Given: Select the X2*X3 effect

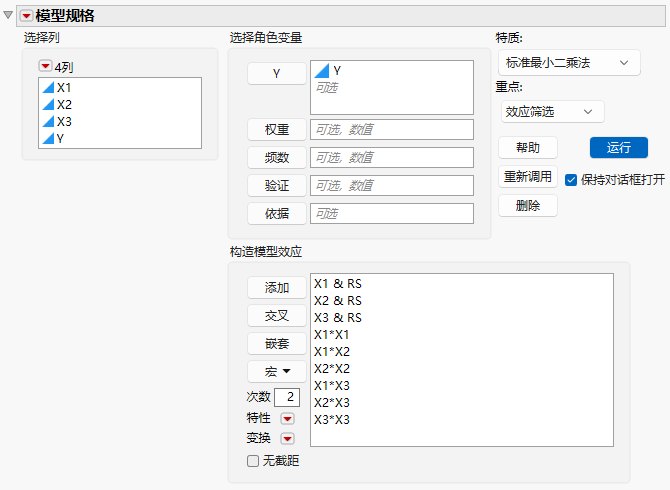Looking at the screenshot, I should (x=332, y=402).
